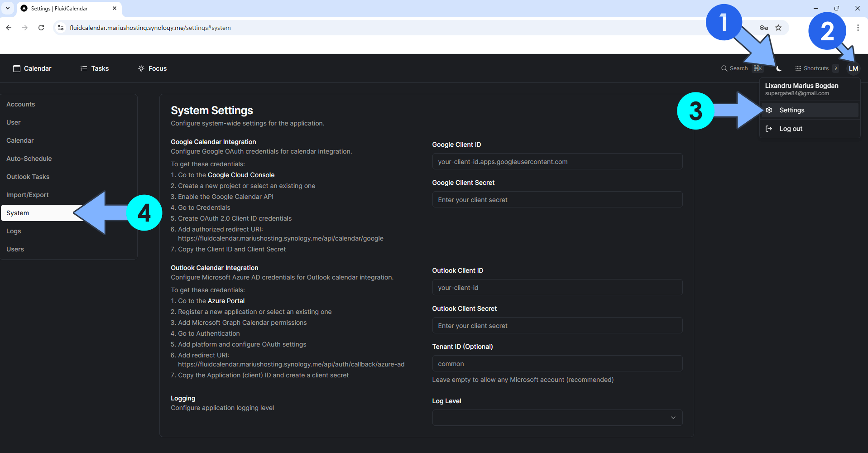This screenshot has height=453, width=868.
Task: Click supergate84@gmail.com email text
Action: (x=797, y=93)
